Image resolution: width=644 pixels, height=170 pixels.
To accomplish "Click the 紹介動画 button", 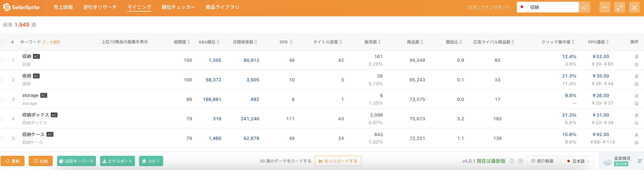I will click(x=542, y=161).
